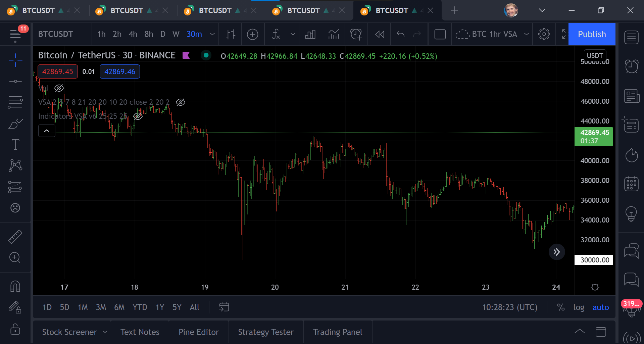Screen dimensions: 644x344
Task: Open the USDT currency selector
Action: (x=595, y=55)
